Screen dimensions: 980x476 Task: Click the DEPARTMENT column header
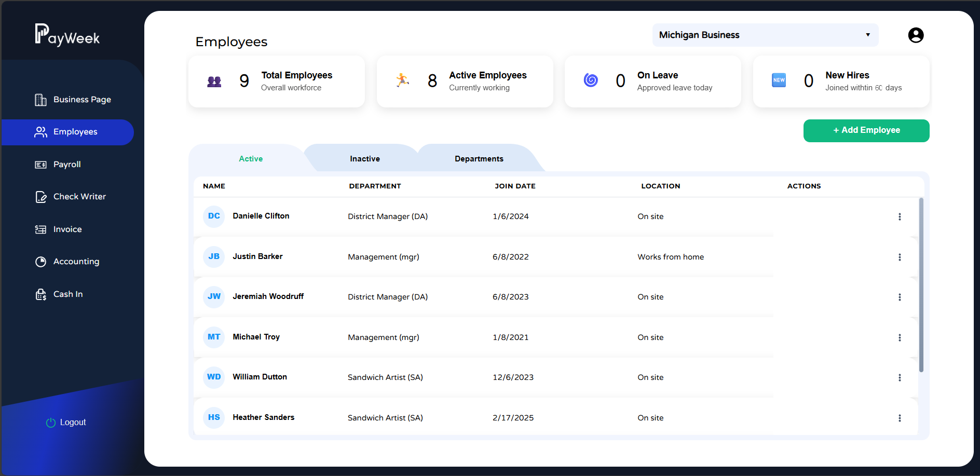[375, 186]
